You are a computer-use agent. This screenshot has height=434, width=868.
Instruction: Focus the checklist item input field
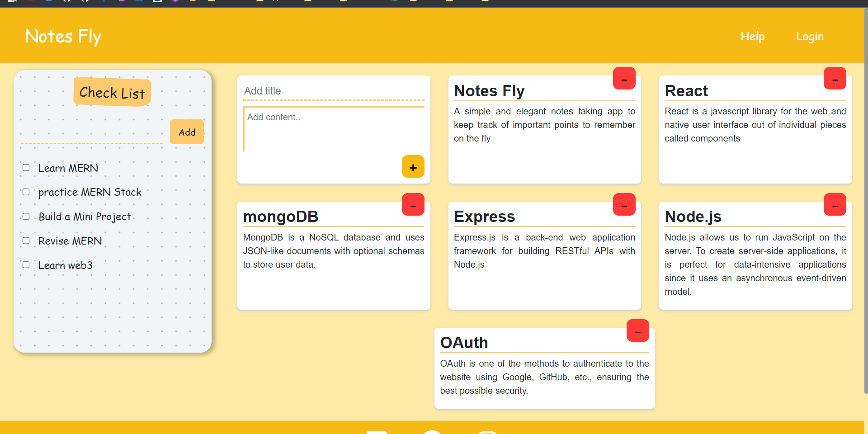click(x=92, y=132)
